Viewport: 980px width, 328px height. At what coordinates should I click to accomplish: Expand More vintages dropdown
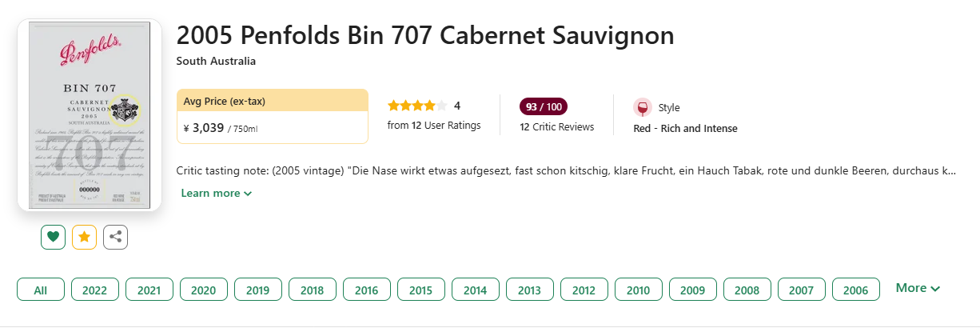pyautogui.click(x=918, y=288)
